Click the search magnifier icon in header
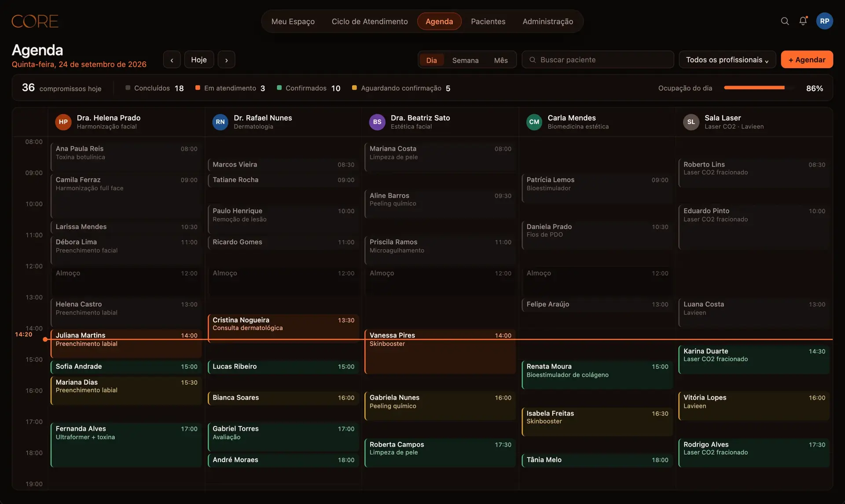Viewport: 845px width, 504px height. (785, 21)
